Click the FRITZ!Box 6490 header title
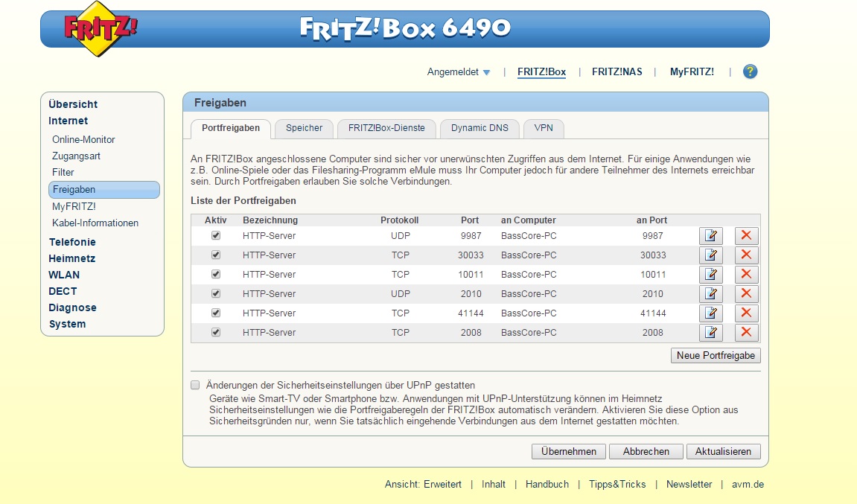Screen dimensions: 857x504 [405, 28]
